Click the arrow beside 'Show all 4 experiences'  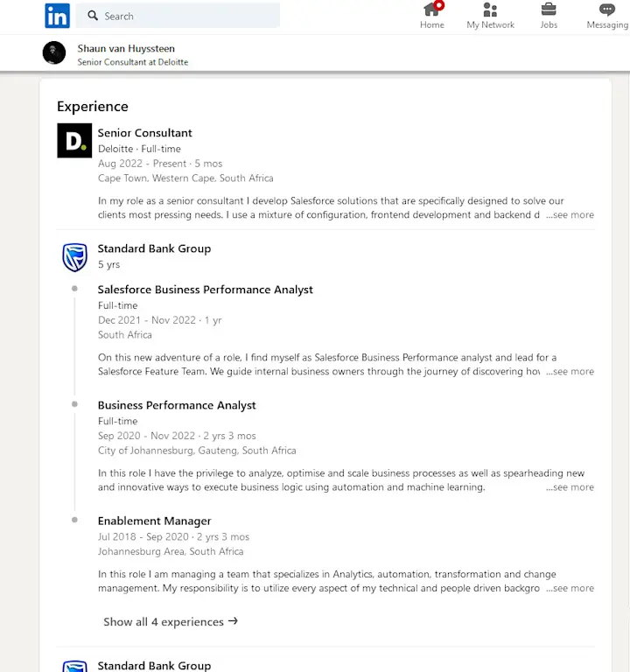tap(233, 621)
